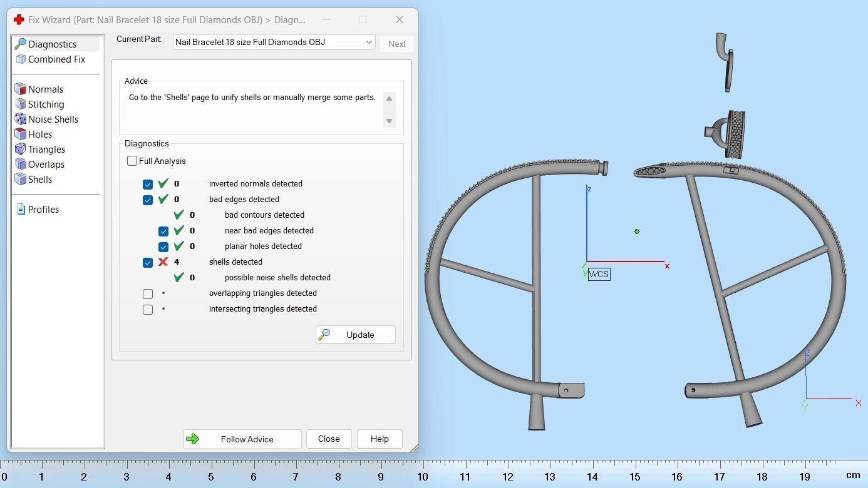Uncheck shells detected checkbox

click(148, 262)
